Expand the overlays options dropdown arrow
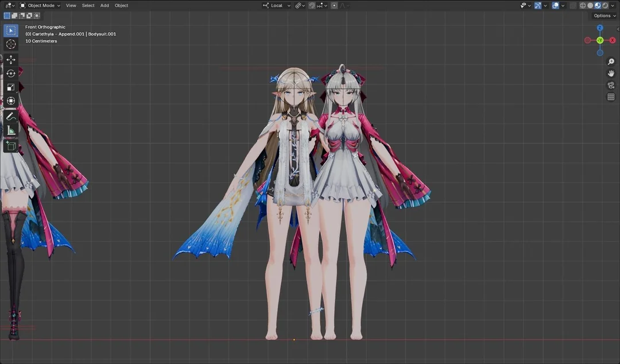Image resolution: width=620 pixels, height=364 pixels. 563,6
